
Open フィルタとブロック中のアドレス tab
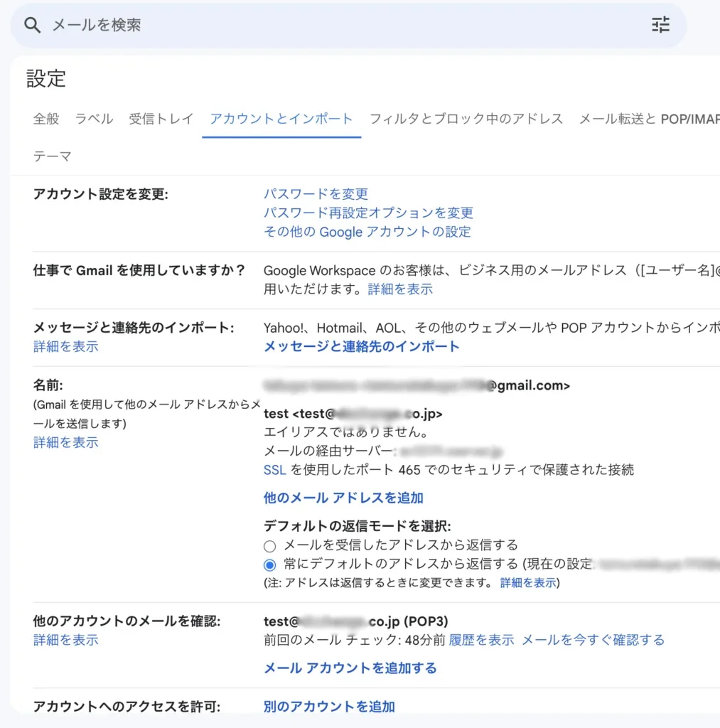coord(466,119)
